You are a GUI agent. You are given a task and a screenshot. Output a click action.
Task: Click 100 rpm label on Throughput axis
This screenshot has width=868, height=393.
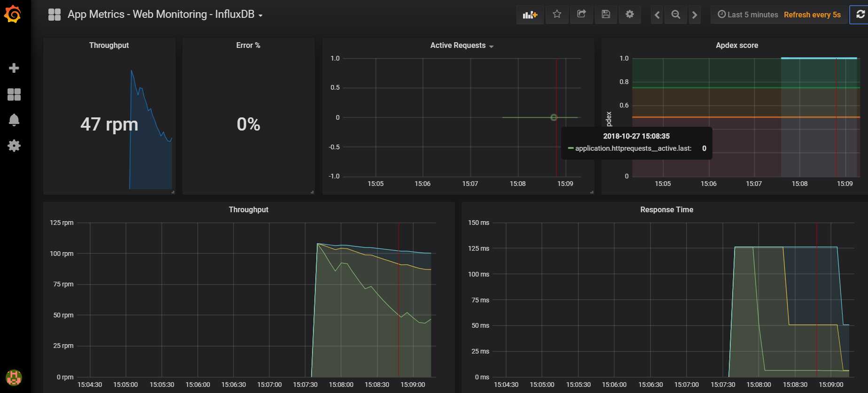pos(62,254)
